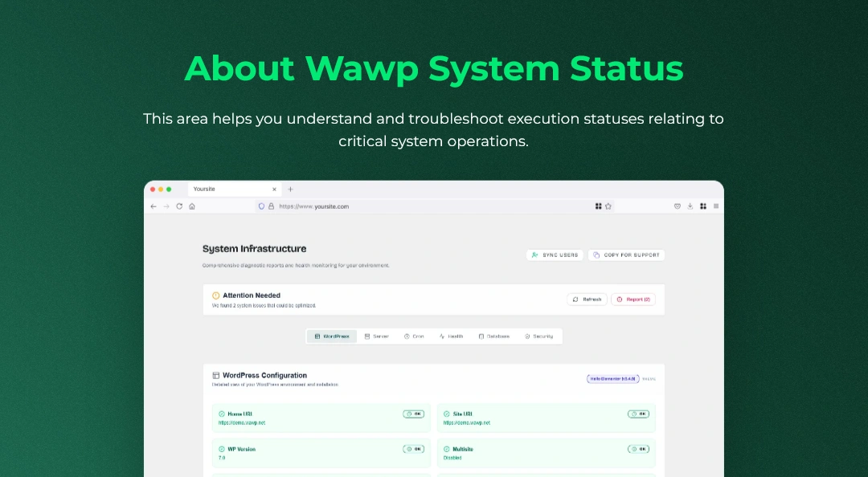The image size is (868, 477).
Task: Click the OK badge on Home URL
Action: (414, 414)
